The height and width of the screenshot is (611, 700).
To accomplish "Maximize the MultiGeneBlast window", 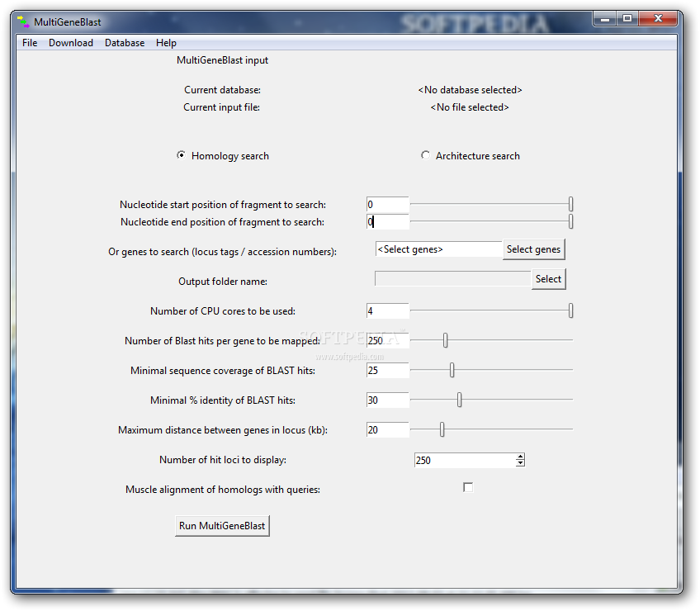I will (x=627, y=19).
